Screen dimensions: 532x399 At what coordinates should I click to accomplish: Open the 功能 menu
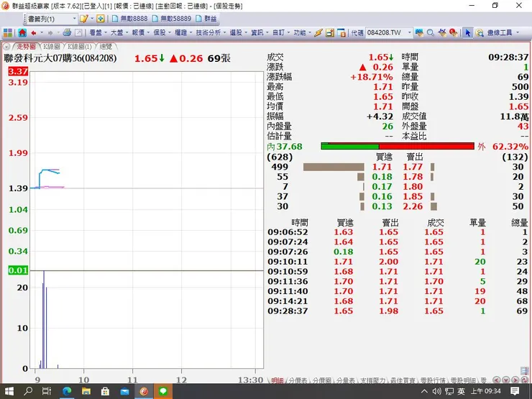coord(302,32)
